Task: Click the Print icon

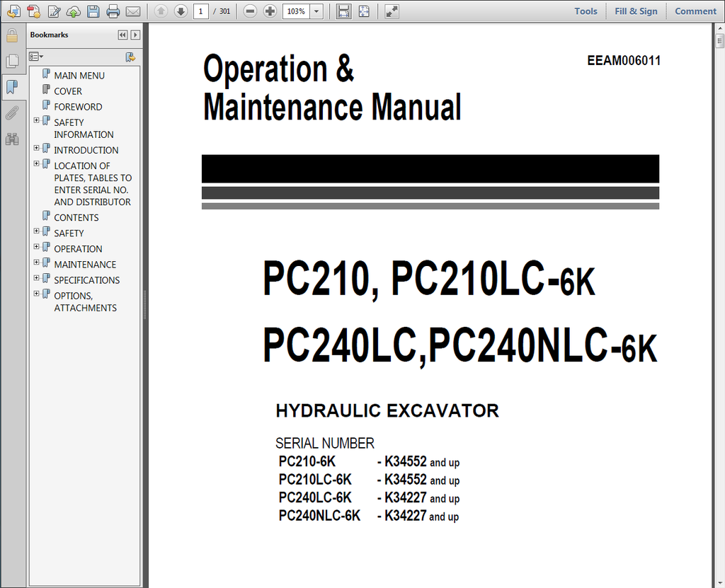Action: click(x=113, y=11)
